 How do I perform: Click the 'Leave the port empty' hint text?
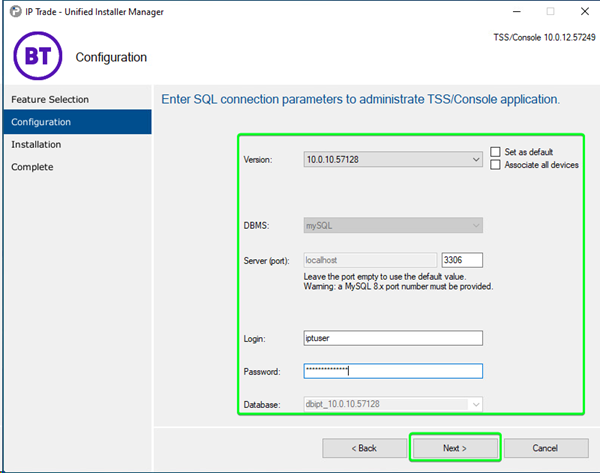click(385, 277)
